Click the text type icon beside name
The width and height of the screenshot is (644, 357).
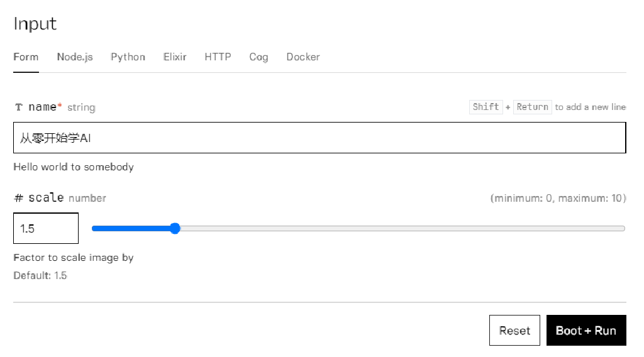[x=19, y=107]
